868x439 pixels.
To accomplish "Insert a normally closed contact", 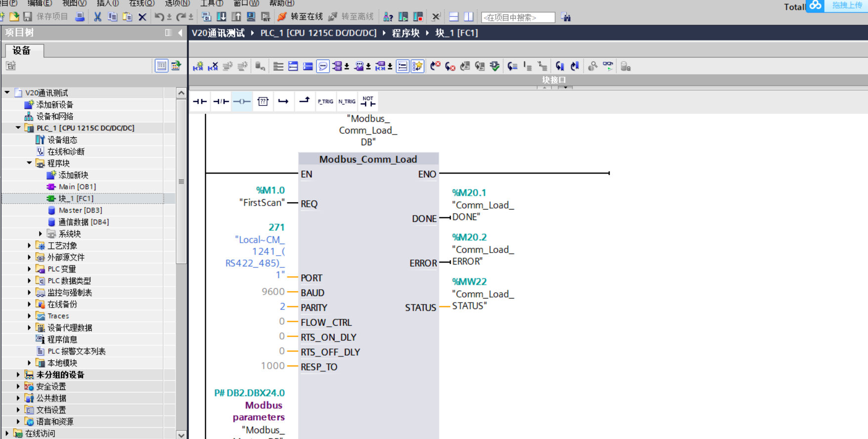I will [x=221, y=101].
